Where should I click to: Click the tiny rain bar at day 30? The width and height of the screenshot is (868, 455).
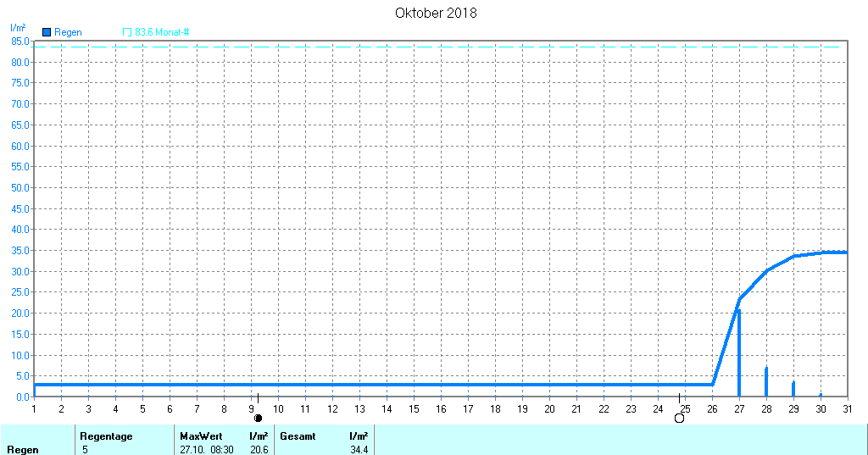[821, 395]
